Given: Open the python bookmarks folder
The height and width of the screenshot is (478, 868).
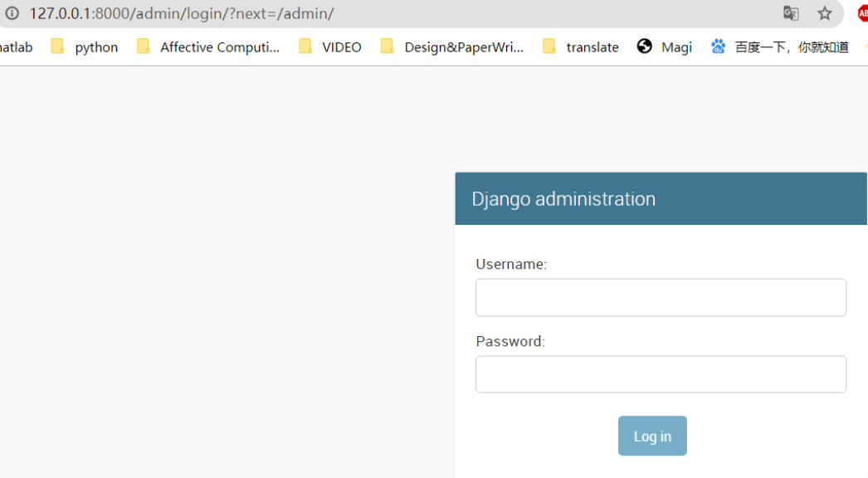Looking at the screenshot, I should coord(85,46).
